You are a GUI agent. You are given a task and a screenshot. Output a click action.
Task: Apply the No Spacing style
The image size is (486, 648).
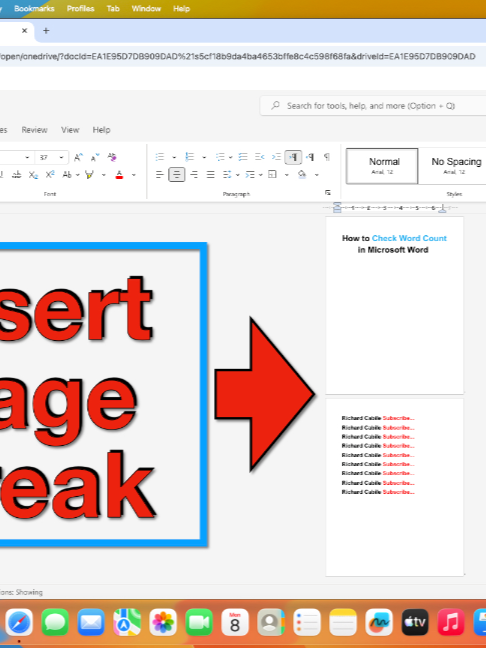coord(453,166)
